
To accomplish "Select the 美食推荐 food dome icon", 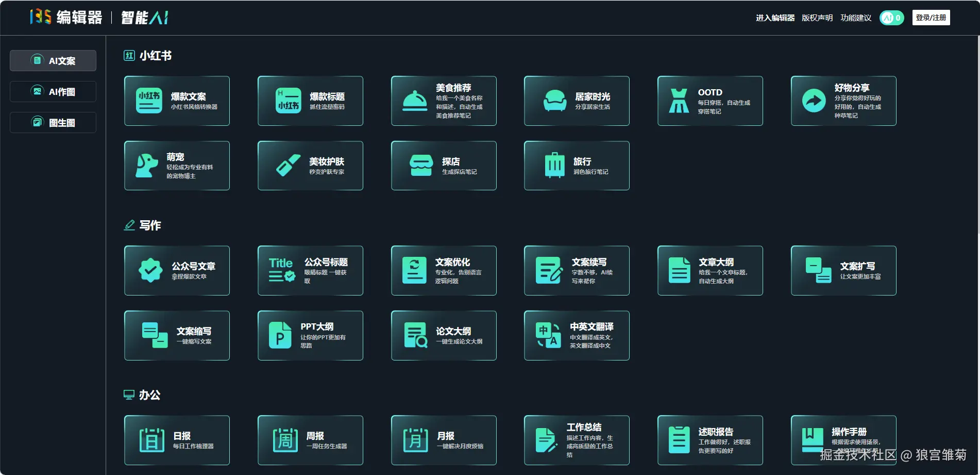I will click(415, 101).
